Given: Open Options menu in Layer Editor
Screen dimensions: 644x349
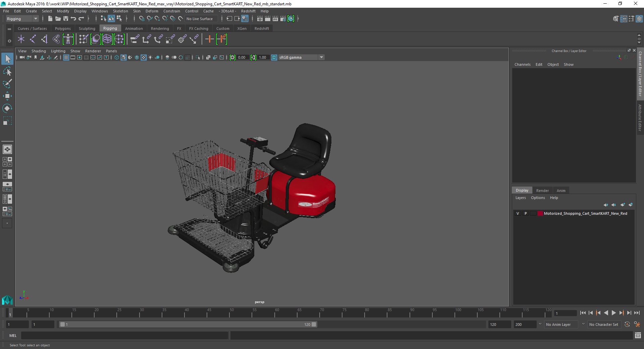Looking at the screenshot, I should [538, 198].
